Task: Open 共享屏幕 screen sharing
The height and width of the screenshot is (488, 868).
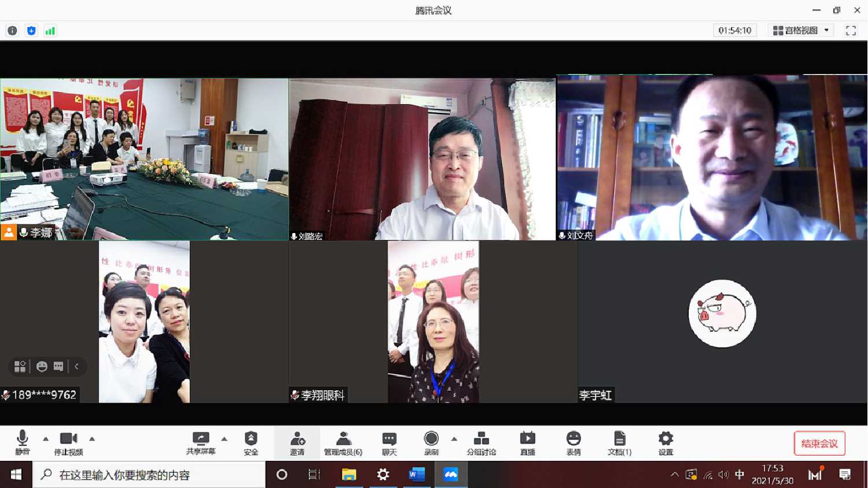Action: coord(201,443)
